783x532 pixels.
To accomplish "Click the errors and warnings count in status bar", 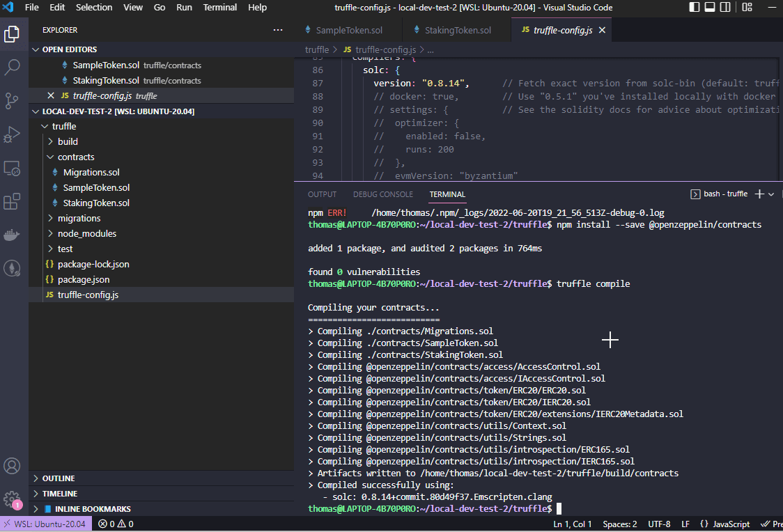I will (x=116, y=524).
